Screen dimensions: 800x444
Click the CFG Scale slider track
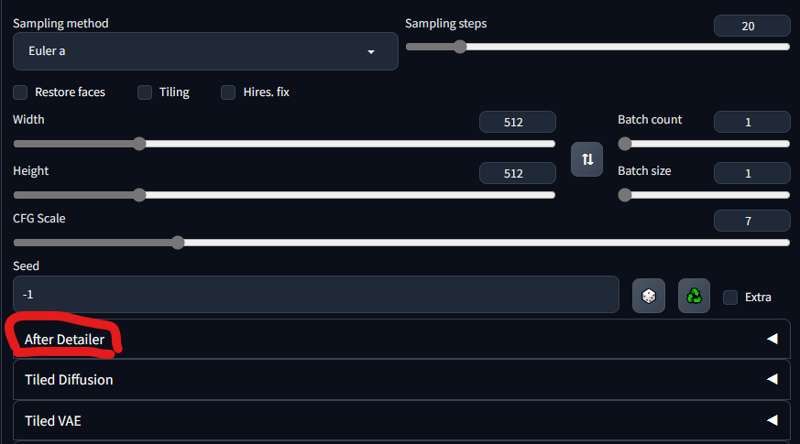point(402,242)
